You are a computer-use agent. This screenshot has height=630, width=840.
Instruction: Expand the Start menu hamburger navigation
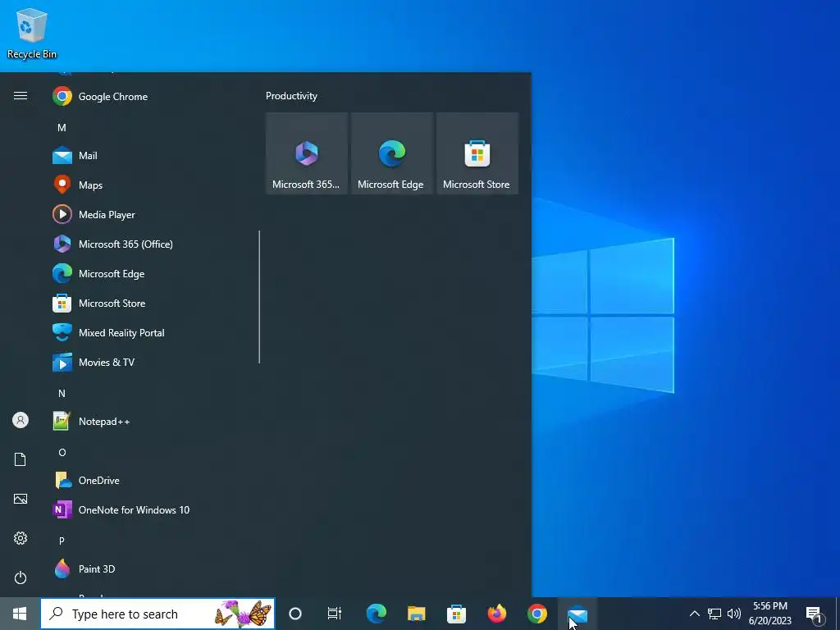click(21, 96)
